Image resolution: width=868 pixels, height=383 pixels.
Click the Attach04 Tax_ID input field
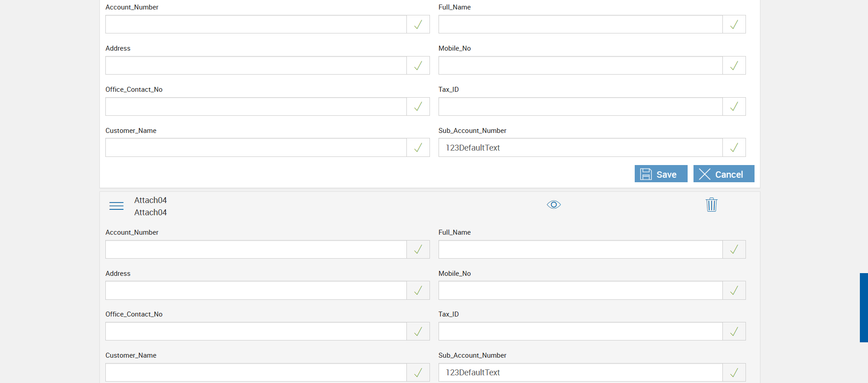tap(580, 331)
